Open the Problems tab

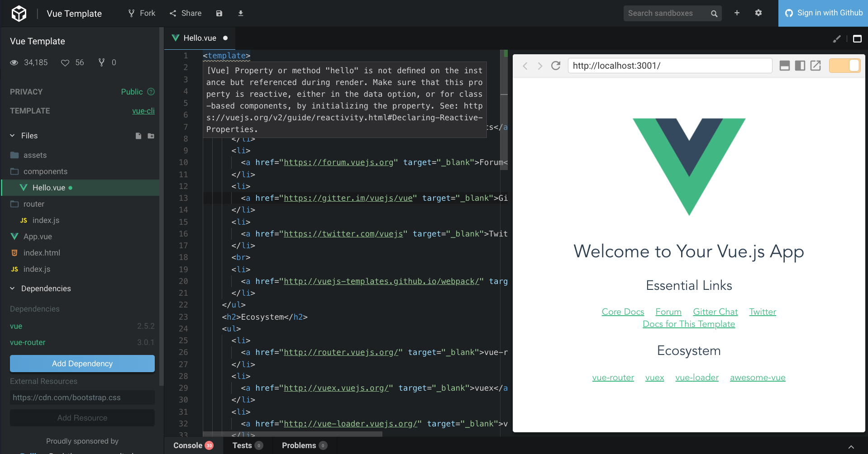304,445
